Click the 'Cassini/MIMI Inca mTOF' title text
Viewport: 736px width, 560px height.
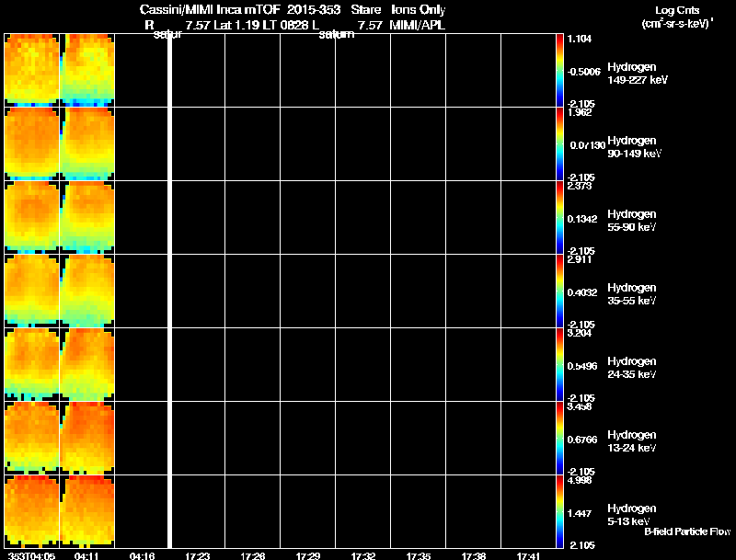[x=210, y=10]
